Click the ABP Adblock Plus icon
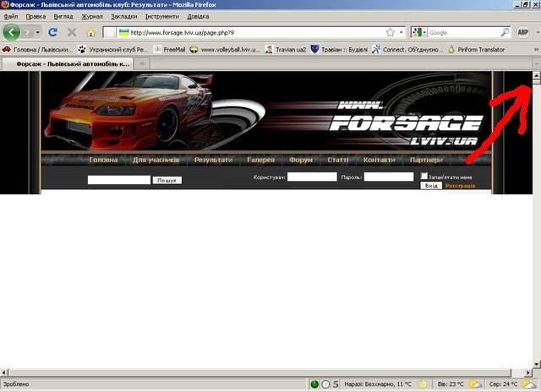This screenshot has height=392, width=541. point(522,32)
